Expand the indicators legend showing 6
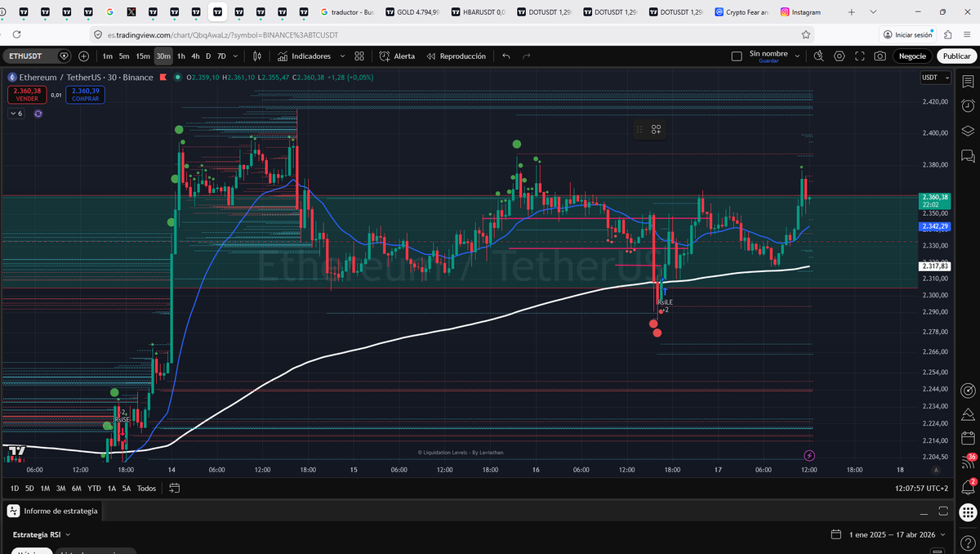The image size is (980, 554). 16,114
